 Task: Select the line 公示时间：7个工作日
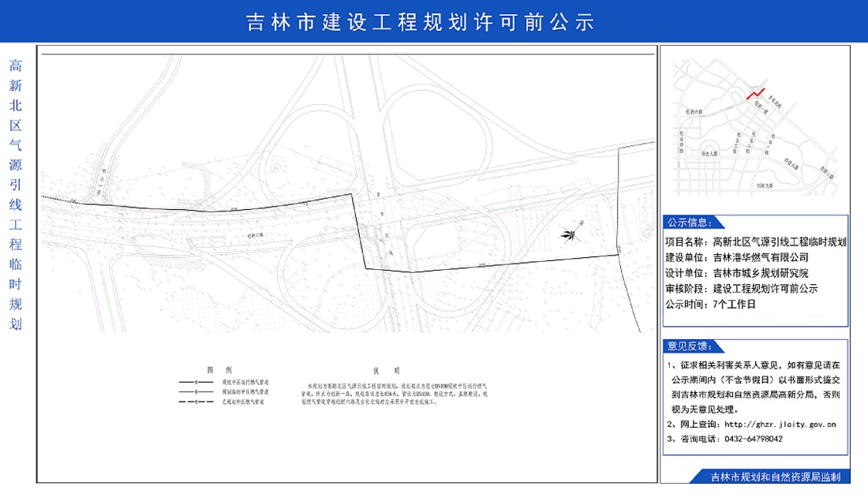coord(710,304)
